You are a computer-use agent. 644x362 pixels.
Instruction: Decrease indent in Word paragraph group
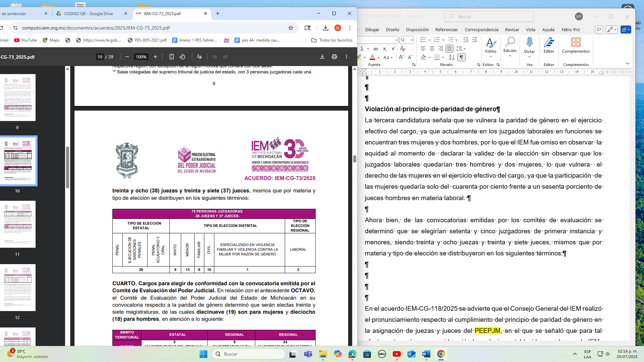tap(466, 40)
